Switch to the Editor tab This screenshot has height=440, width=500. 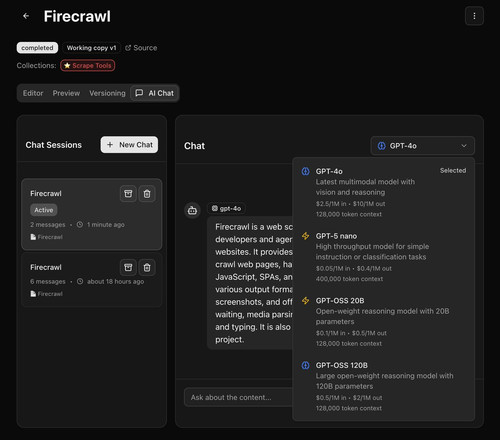[x=33, y=93]
